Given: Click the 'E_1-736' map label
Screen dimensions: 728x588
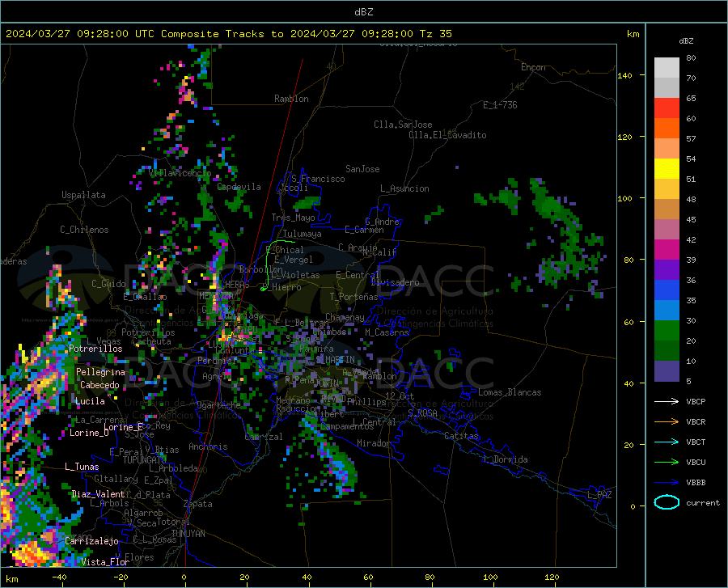Looking at the screenshot, I should pyautogui.click(x=500, y=105).
